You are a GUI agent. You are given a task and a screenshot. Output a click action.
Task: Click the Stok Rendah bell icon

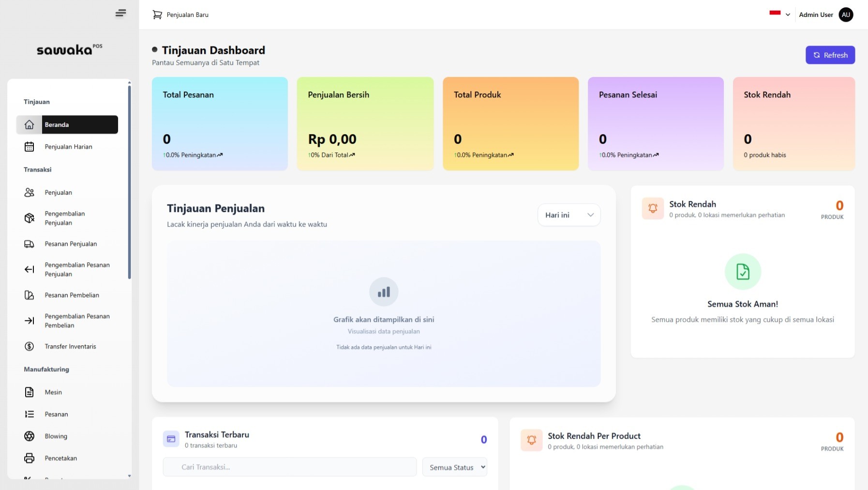click(x=653, y=209)
